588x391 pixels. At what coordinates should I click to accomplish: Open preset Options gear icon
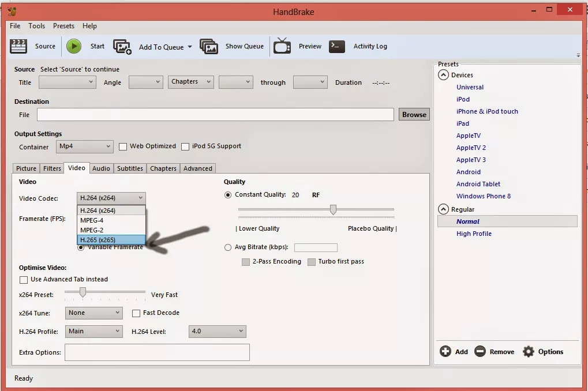coord(528,351)
